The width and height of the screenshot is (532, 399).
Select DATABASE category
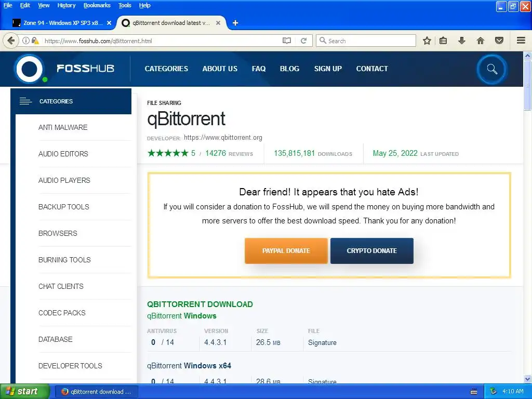[55, 339]
